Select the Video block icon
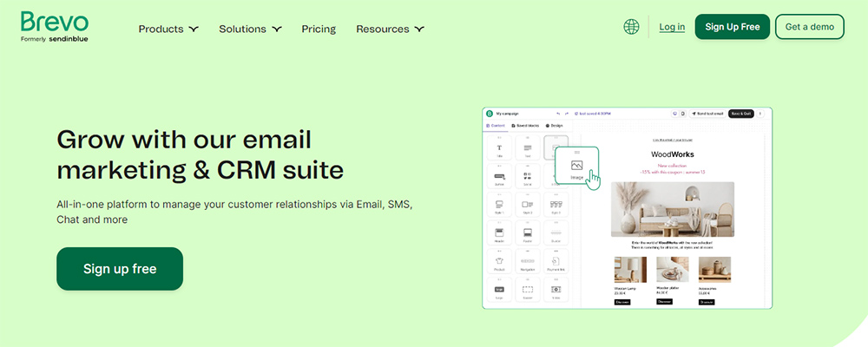Image resolution: width=868 pixels, height=347 pixels. click(x=556, y=291)
